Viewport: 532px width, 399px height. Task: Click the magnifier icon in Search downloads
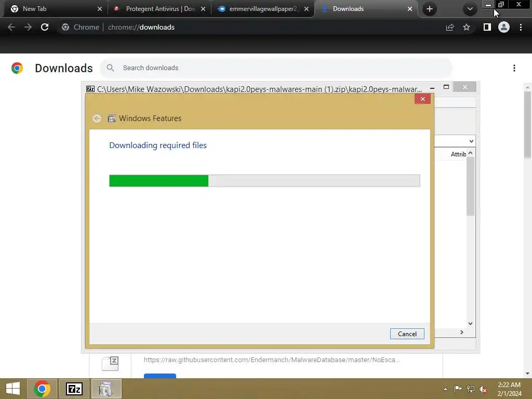110,68
